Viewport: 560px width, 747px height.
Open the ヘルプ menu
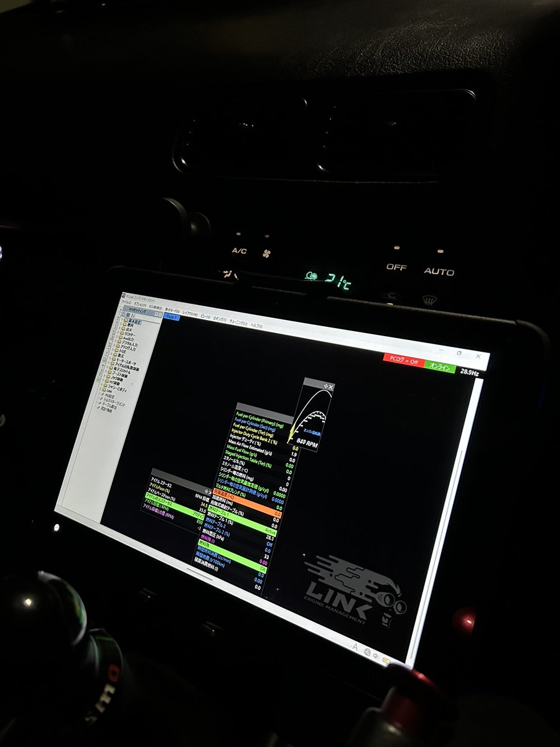click(257, 326)
